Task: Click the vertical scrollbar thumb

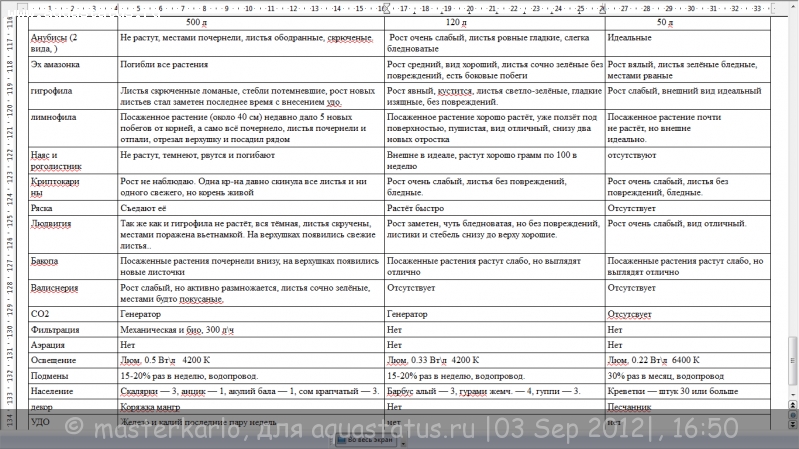Action: click(792, 360)
